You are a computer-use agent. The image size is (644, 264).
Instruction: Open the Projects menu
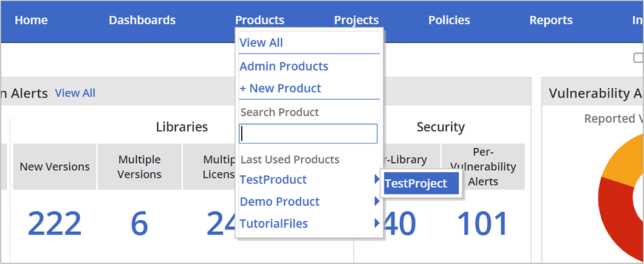[356, 20]
